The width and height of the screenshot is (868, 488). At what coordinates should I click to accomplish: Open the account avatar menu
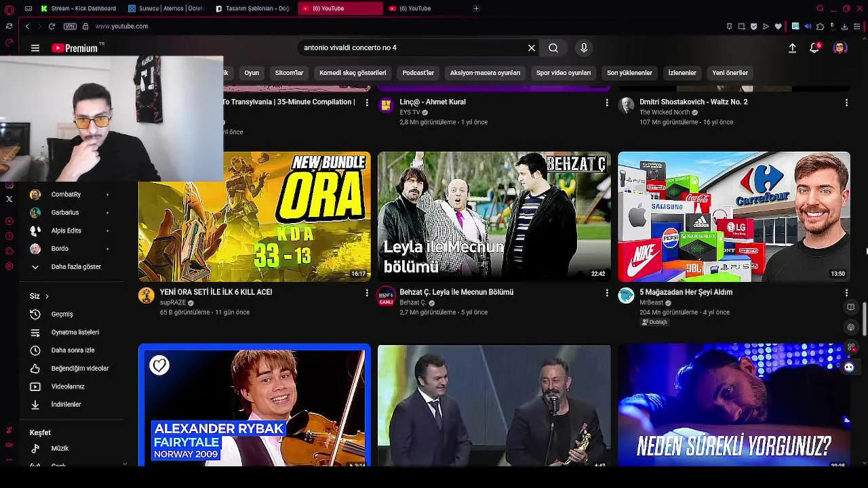[x=840, y=48]
